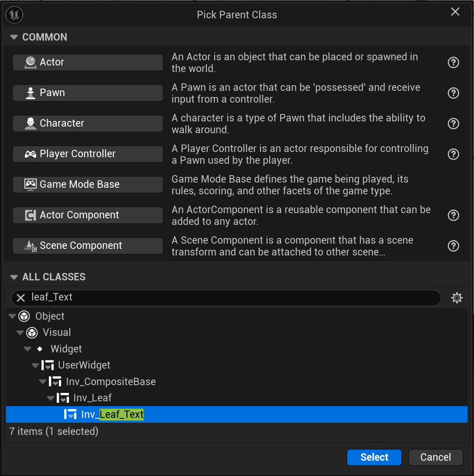474x476 pixels.
Task: Select Inv_CompositeBase in class tree
Action: click(x=110, y=382)
